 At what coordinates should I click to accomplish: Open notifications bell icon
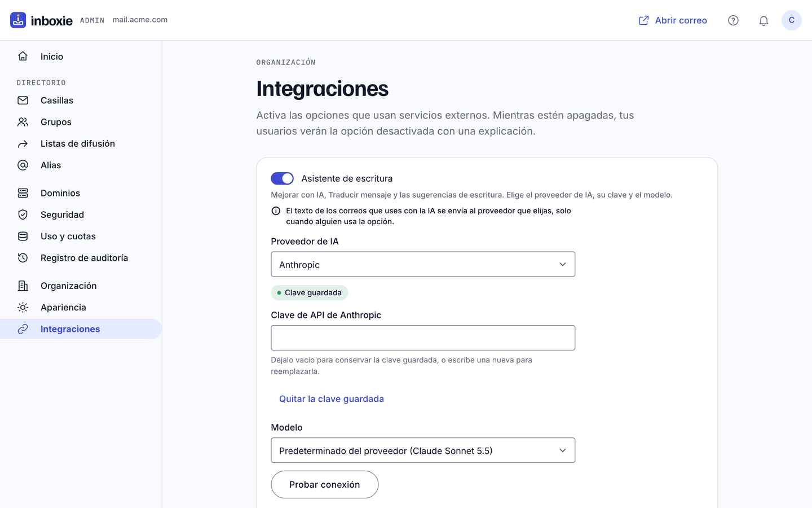coord(764,20)
